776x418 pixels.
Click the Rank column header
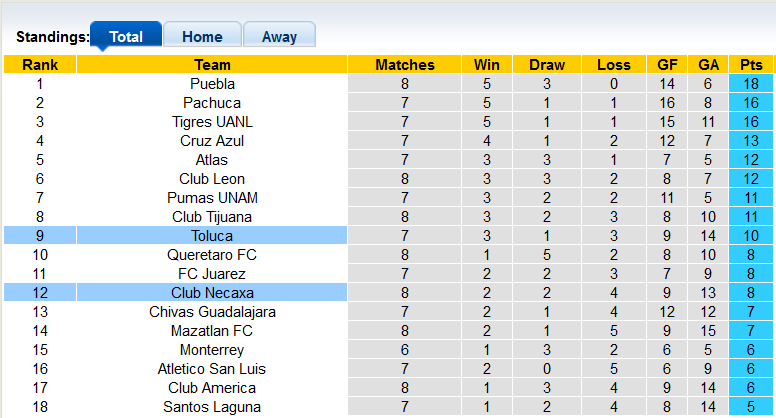tap(40, 65)
